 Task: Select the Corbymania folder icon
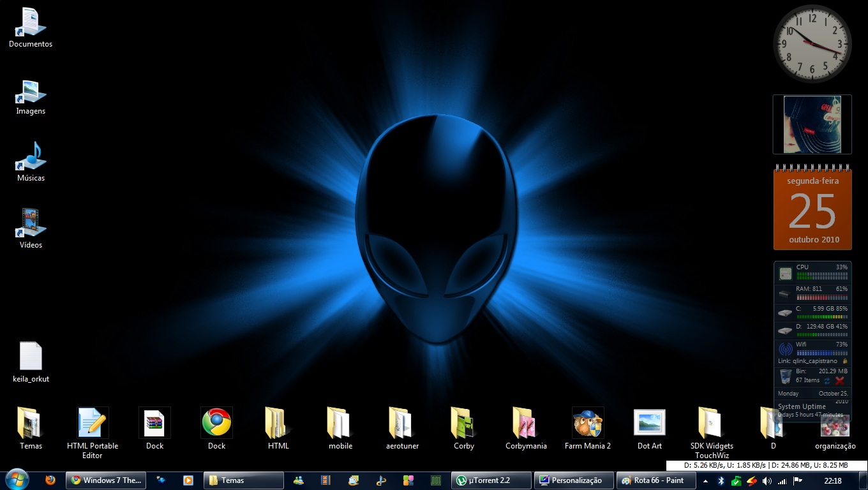click(526, 422)
